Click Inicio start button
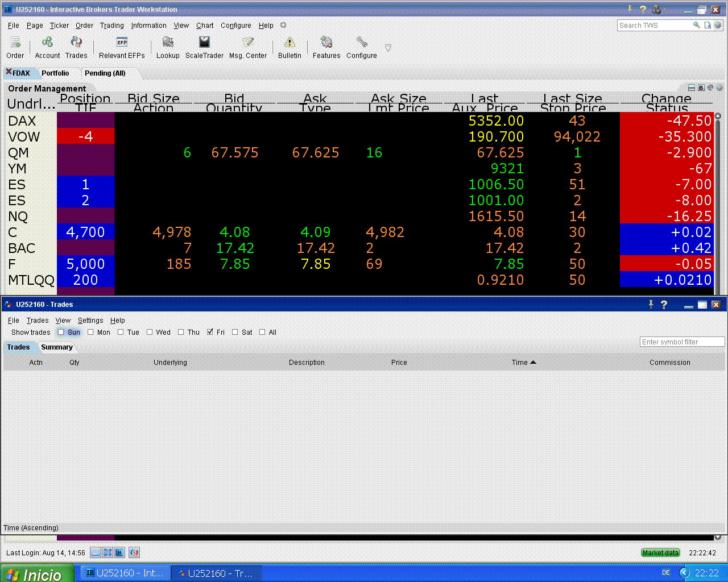728x582 pixels. pyautogui.click(x=37, y=573)
